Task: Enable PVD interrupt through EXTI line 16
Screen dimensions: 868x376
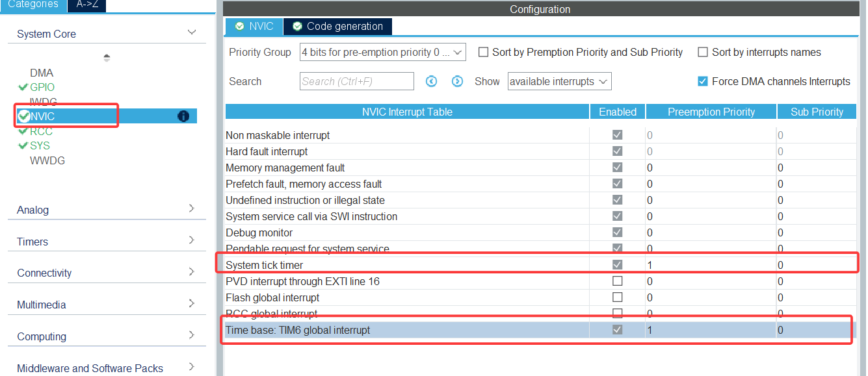Action: pyautogui.click(x=618, y=281)
